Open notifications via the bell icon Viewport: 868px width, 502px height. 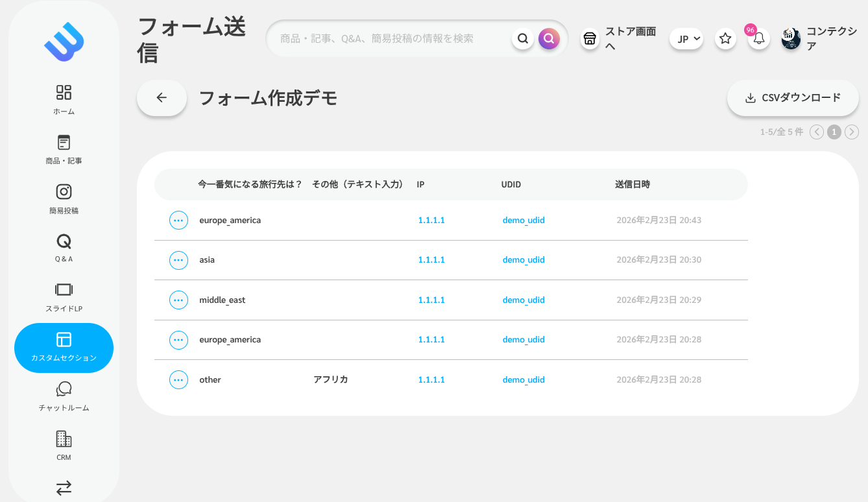[x=758, y=39]
